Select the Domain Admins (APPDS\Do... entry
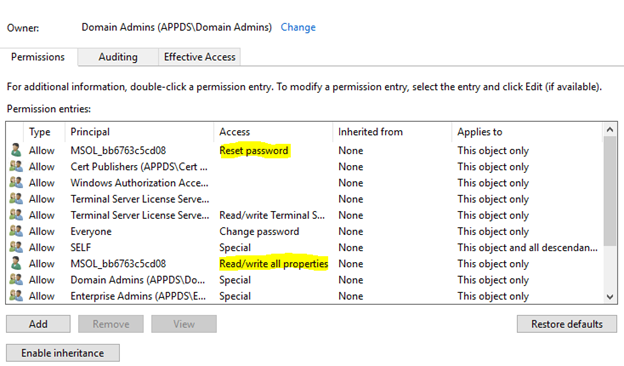Viewport: 624px width, 366px height. click(x=138, y=280)
